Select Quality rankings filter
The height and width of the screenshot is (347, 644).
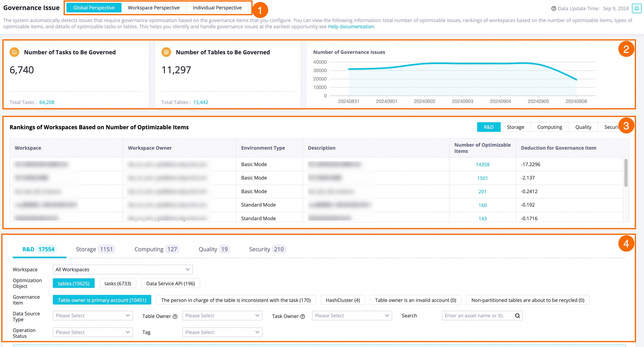pyautogui.click(x=583, y=127)
